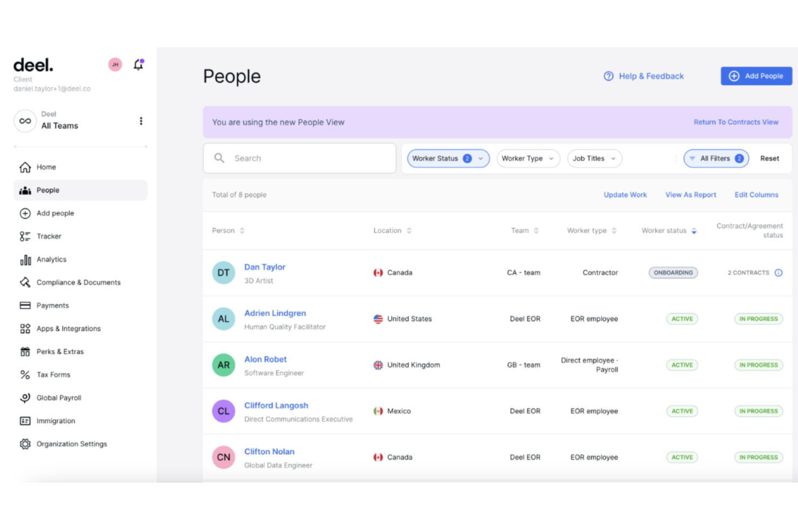The height and width of the screenshot is (532, 798).
Task: Go to Home in the sidebar
Action: point(80,167)
